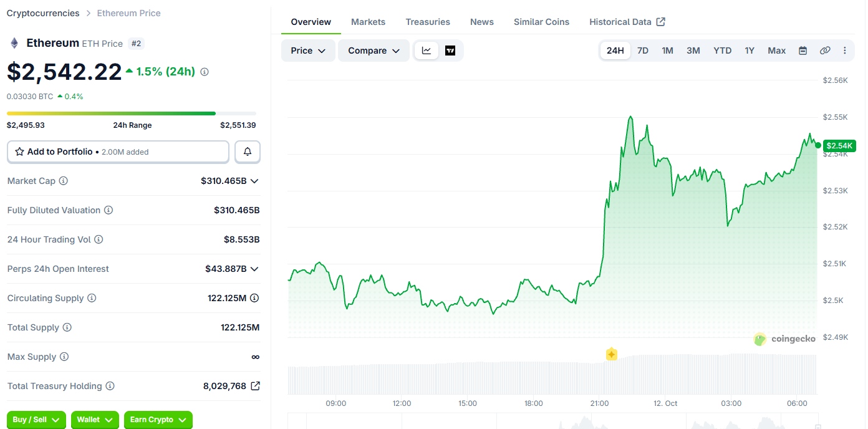Open the Earn Crypto dropdown
868x429 pixels.
point(158,420)
